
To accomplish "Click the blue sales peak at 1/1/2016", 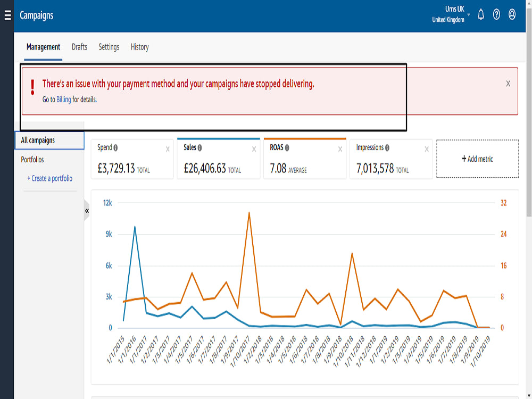I will click(135, 227).
